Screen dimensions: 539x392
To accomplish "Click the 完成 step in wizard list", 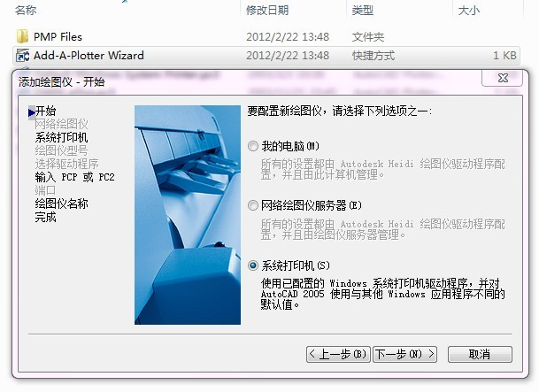I will (x=45, y=217).
